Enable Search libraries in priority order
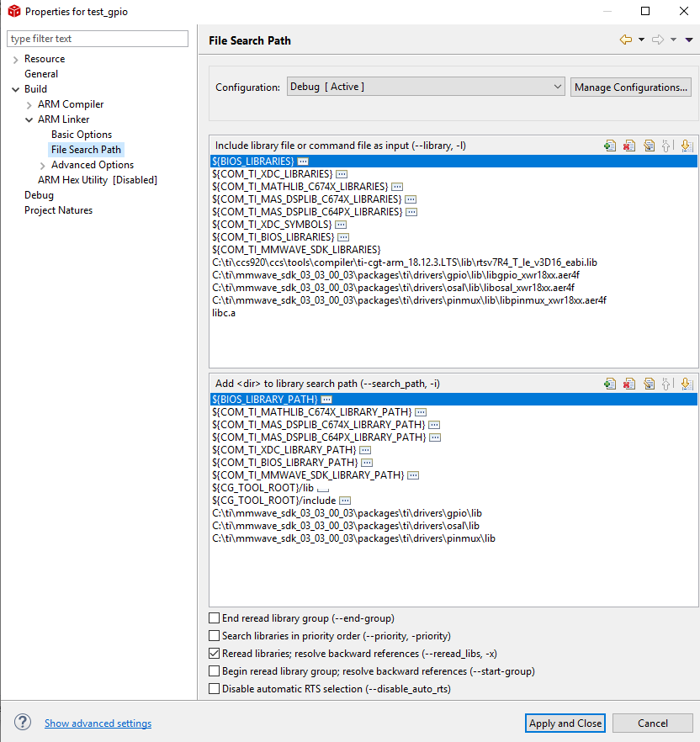 point(215,635)
